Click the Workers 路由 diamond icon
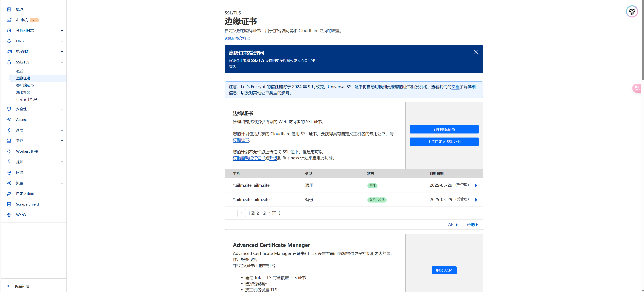 (x=9, y=151)
